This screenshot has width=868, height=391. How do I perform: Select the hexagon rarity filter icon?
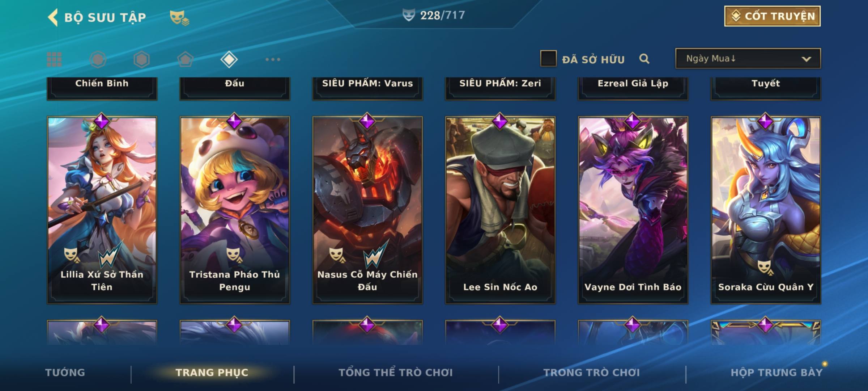tap(141, 59)
